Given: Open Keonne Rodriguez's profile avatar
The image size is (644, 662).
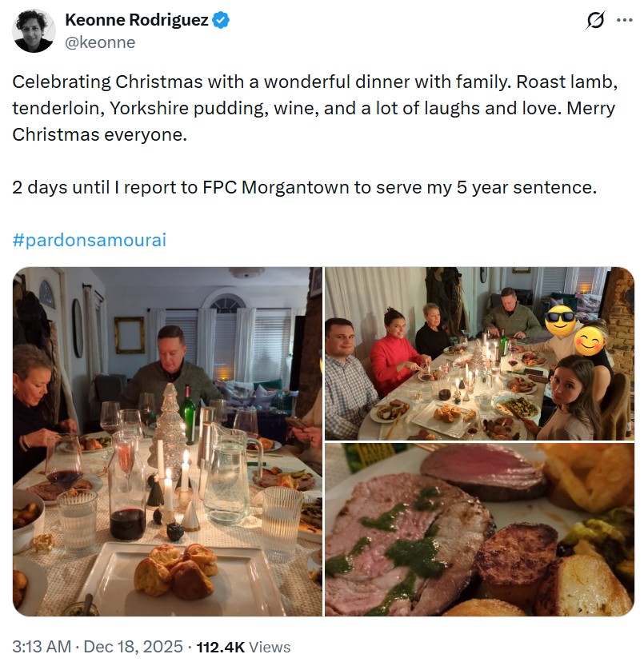Looking at the screenshot, I should tap(33, 31).
